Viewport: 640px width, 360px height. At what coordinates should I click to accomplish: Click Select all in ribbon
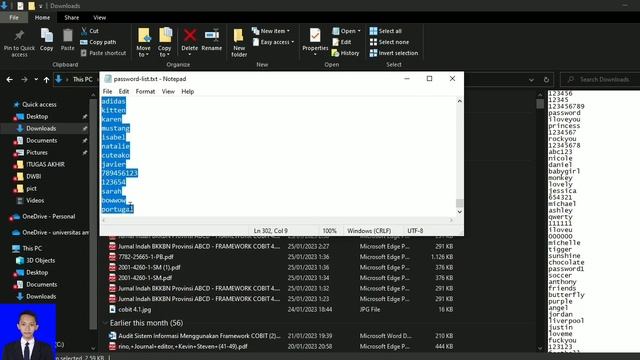click(x=385, y=31)
